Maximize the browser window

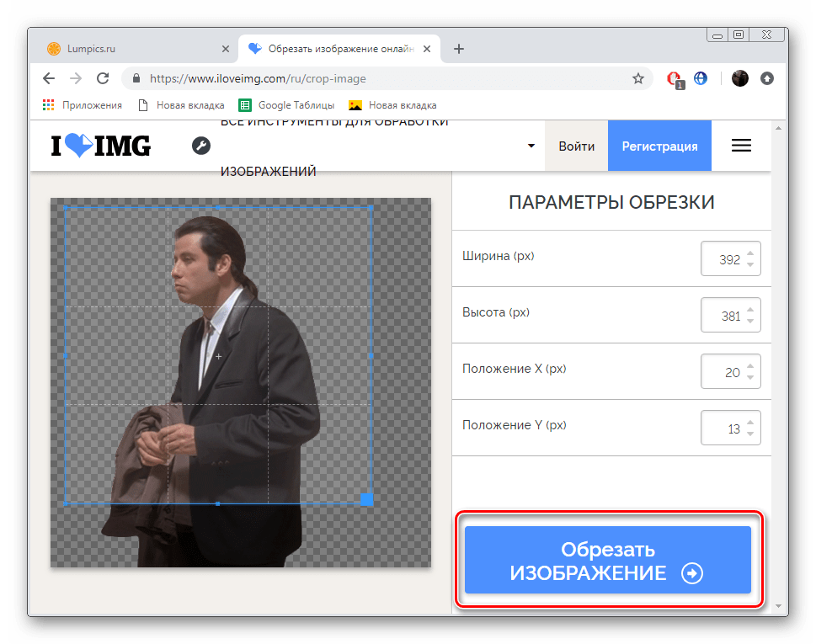738,35
